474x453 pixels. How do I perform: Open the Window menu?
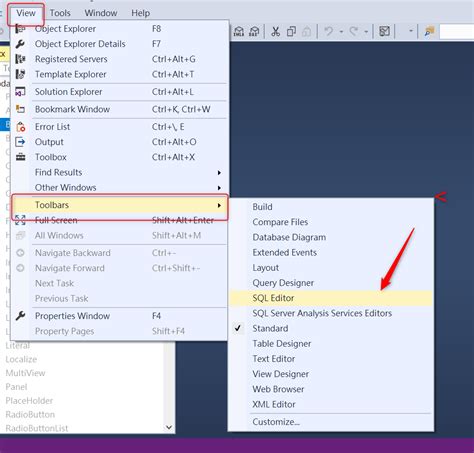(x=101, y=13)
